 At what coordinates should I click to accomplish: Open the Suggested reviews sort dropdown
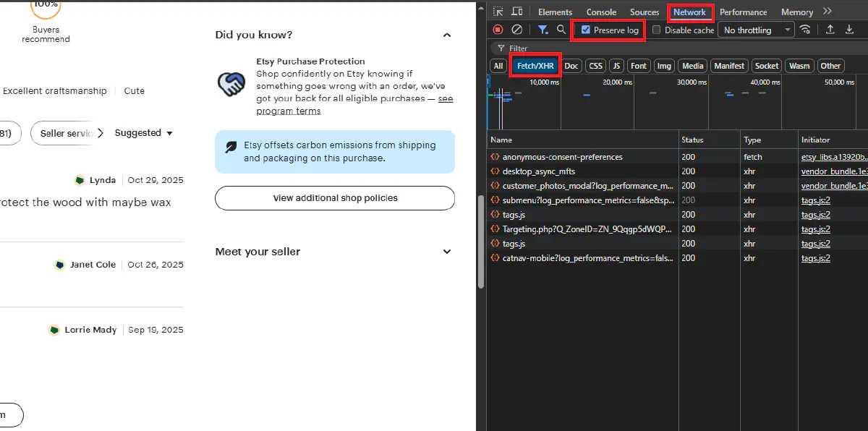(x=142, y=133)
